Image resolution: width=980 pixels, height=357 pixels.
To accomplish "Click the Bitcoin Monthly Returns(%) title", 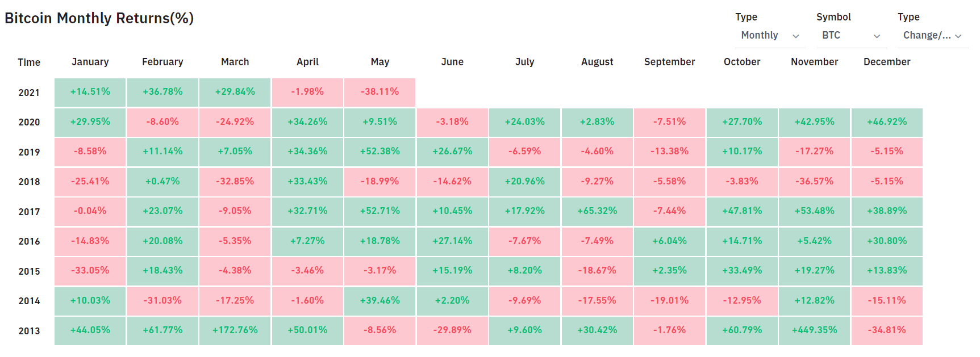I will (x=99, y=18).
